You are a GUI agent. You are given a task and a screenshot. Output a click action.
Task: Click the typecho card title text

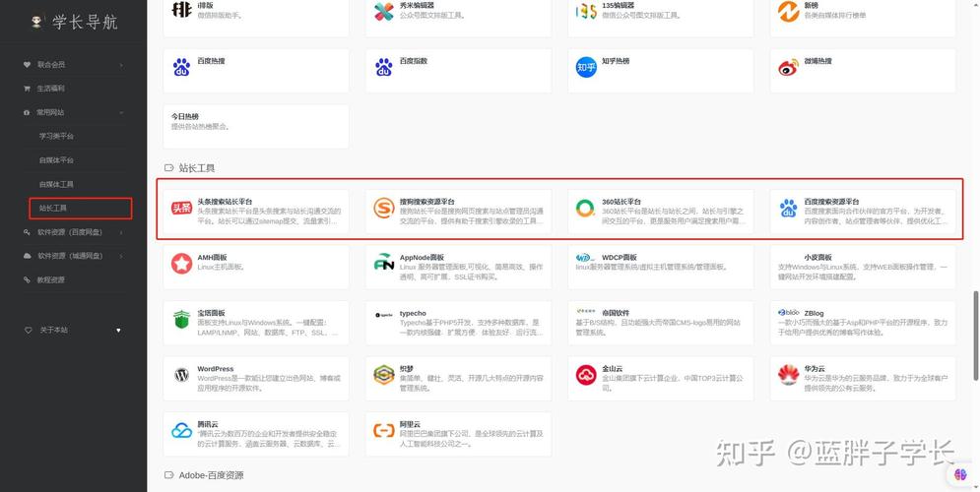pos(413,314)
